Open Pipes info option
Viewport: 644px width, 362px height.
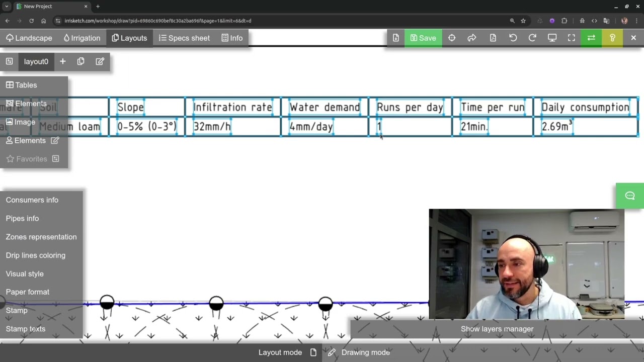pos(22,218)
